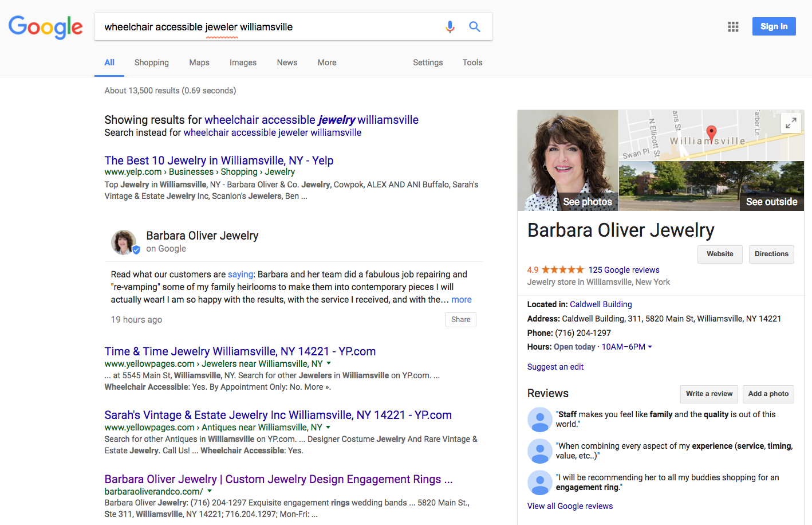812x525 pixels.
Task: Click the 'saying' link in the post
Action: [x=241, y=275]
